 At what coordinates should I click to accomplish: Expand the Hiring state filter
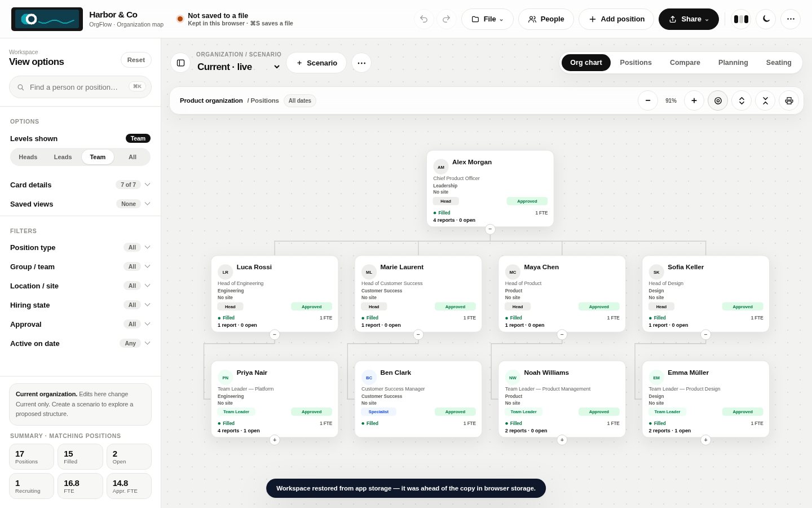pos(80,305)
